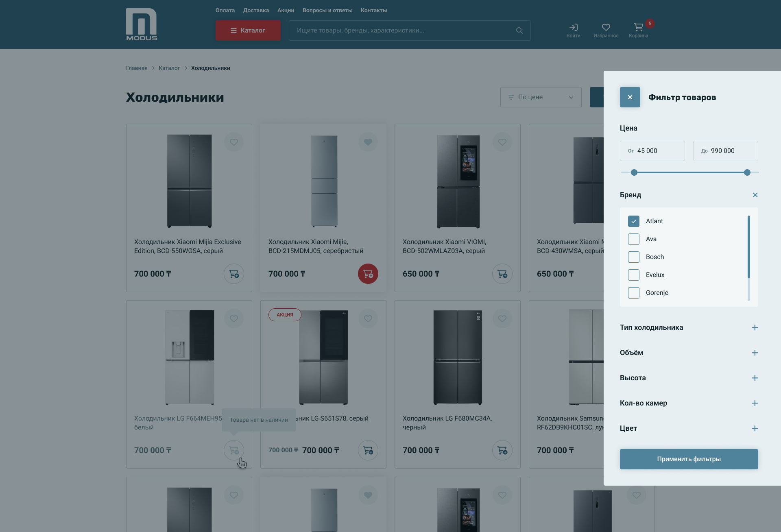Open the По цене sorting dropdown

(x=541, y=97)
